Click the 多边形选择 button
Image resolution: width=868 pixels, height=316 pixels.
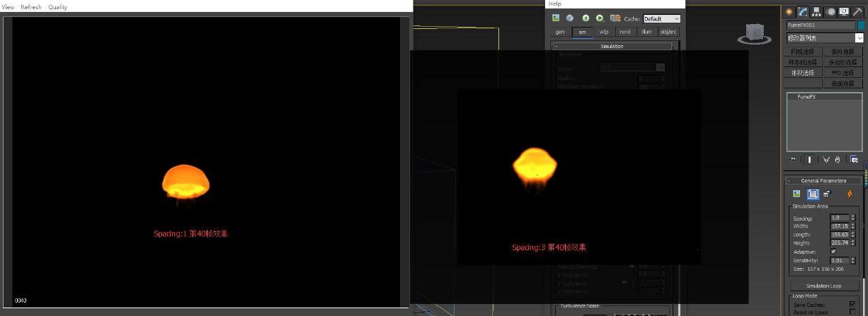click(x=843, y=62)
